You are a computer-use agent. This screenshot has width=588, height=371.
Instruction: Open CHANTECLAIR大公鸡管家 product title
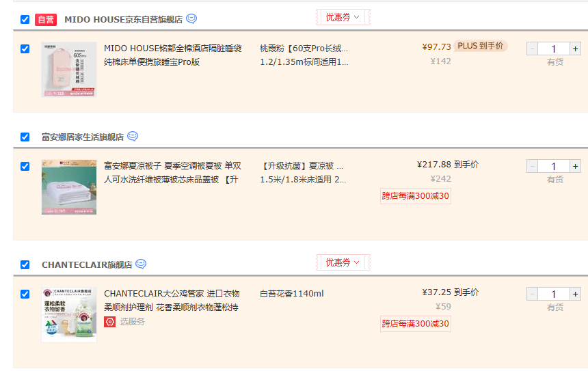(x=172, y=300)
